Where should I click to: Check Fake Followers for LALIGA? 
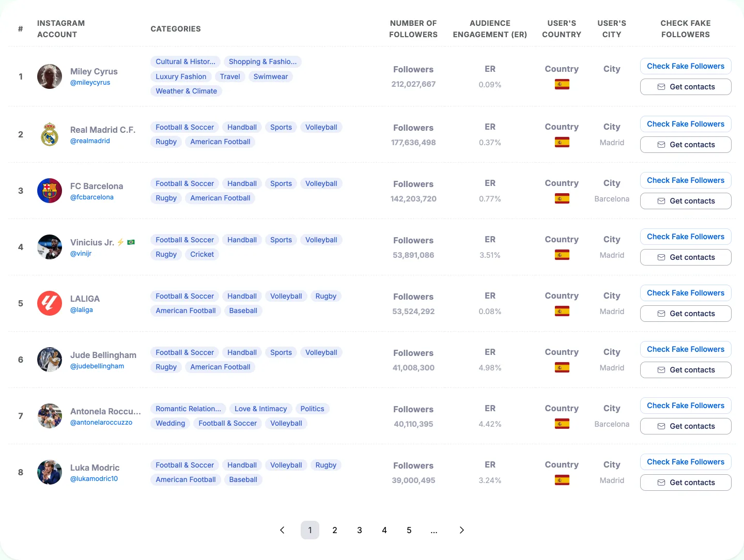[x=686, y=293]
